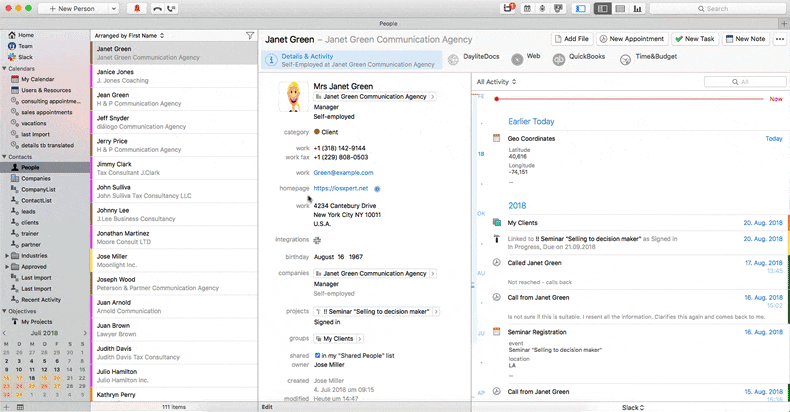Viewport: 790px width, 412px height.
Task: Open the inbox tray with red badge
Action: [509, 8]
